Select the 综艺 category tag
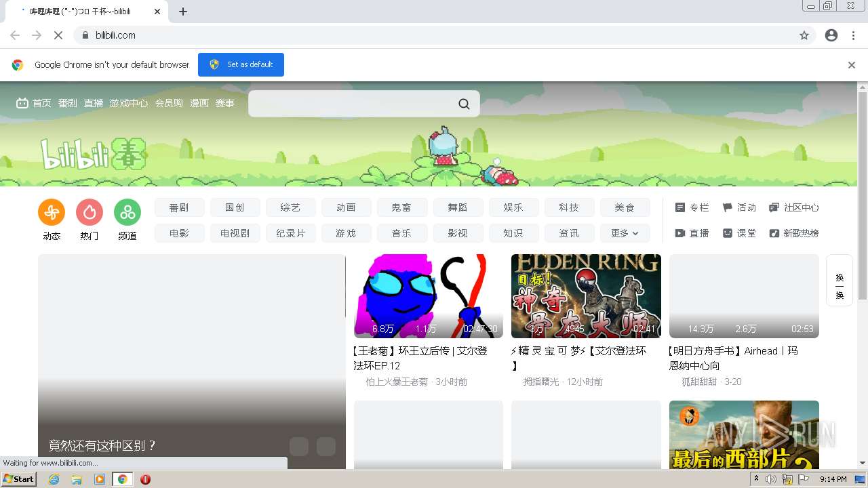 tap(290, 207)
